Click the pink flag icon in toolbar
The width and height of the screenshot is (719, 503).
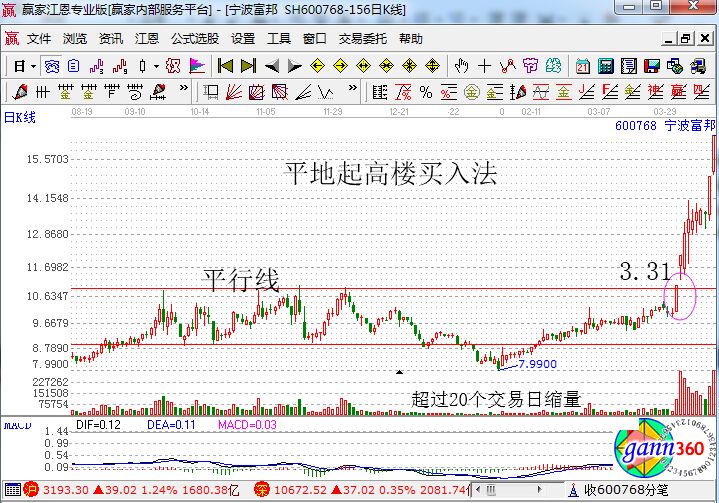point(197,66)
